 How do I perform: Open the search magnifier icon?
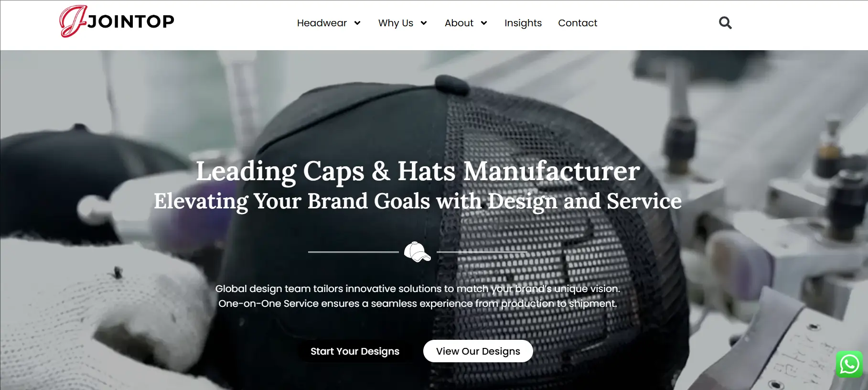tap(725, 22)
